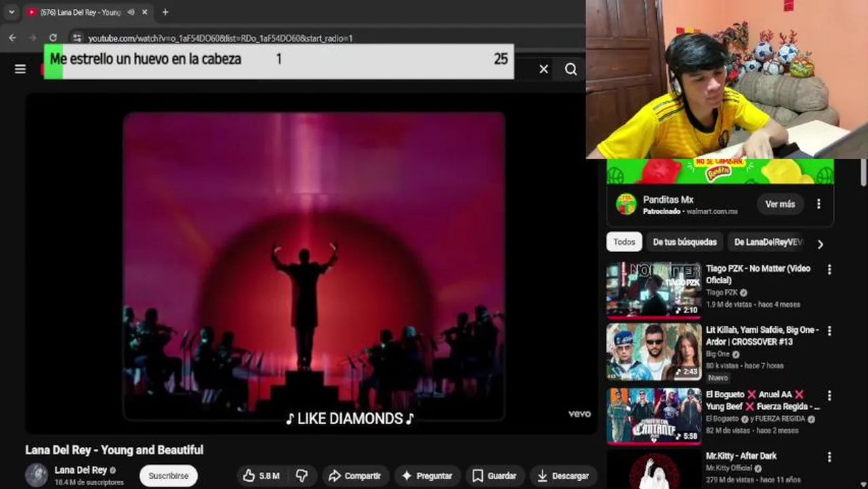Image resolution: width=868 pixels, height=489 pixels.
Task: Open options menu for Panditas Mx ad
Action: pyautogui.click(x=818, y=204)
